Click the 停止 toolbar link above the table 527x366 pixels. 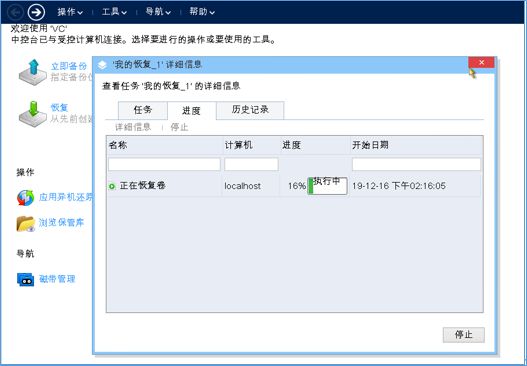point(179,127)
